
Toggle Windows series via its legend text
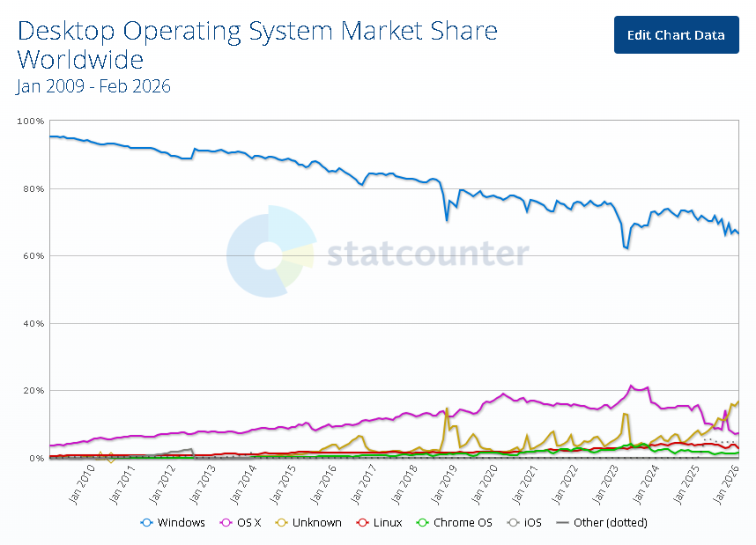(181, 523)
